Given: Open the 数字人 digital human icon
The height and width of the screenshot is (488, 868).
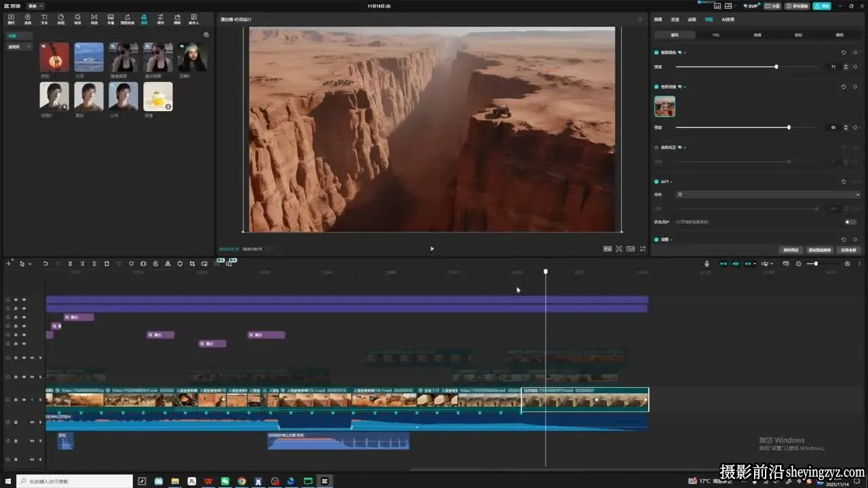Looking at the screenshot, I should pyautogui.click(x=194, y=19).
